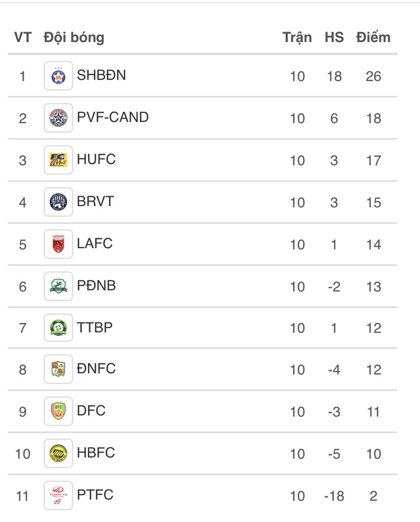Select the PTFC Tuấn Tú logo

(58, 495)
